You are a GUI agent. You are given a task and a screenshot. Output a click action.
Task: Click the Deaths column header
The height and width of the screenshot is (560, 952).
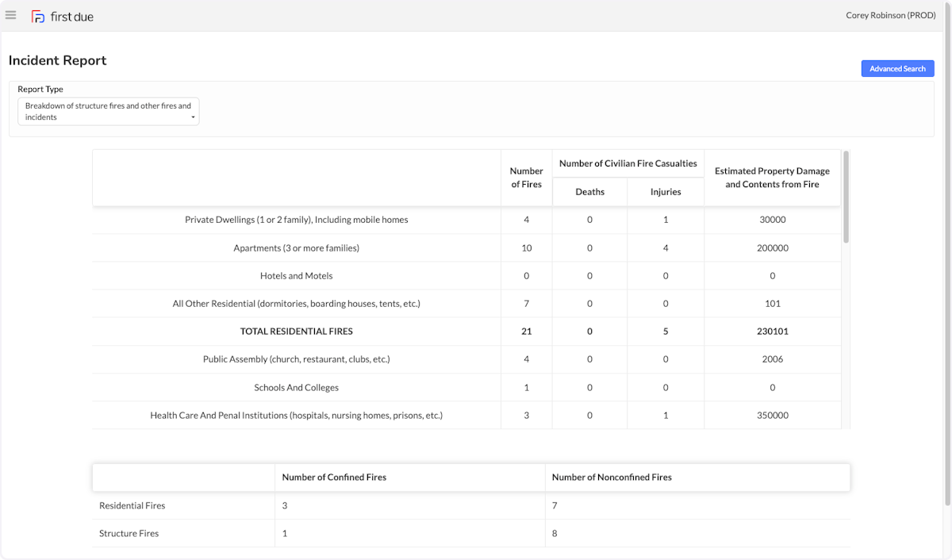pos(589,192)
